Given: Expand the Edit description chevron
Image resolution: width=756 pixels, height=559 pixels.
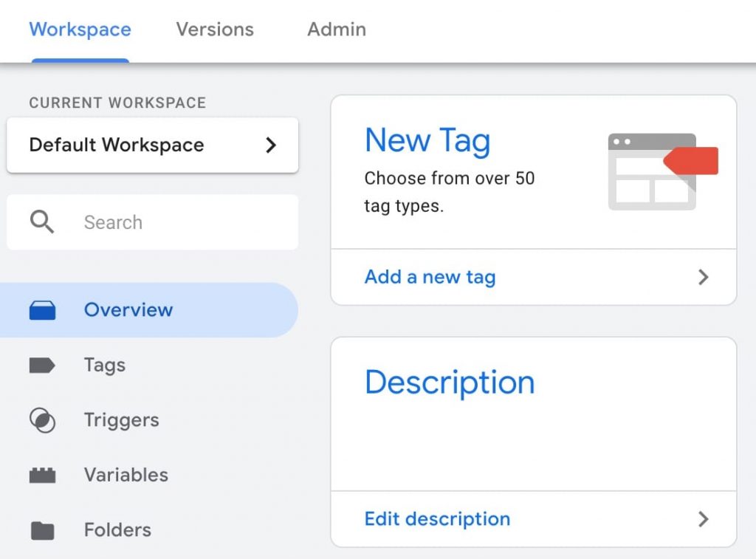Looking at the screenshot, I should 704,519.
